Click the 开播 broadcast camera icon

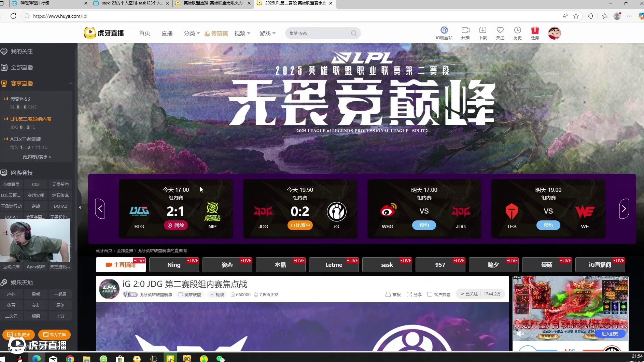[x=465, y=30]
